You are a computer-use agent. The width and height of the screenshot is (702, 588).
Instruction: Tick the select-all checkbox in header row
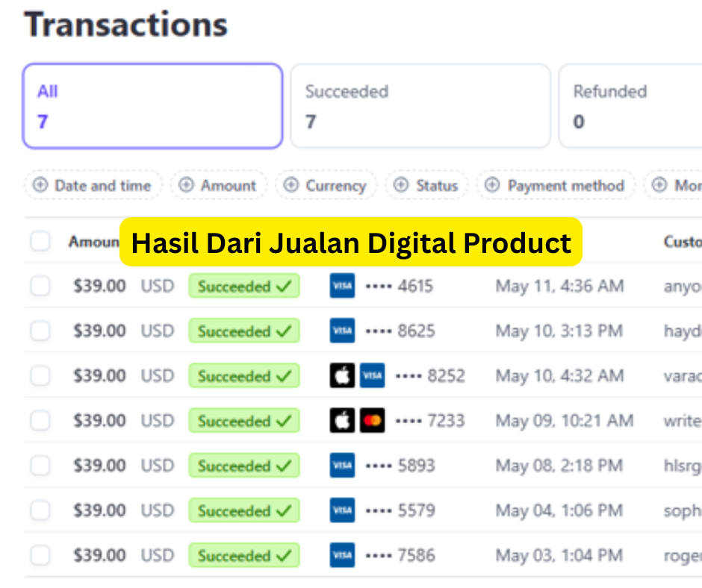(x=40, y=241)
